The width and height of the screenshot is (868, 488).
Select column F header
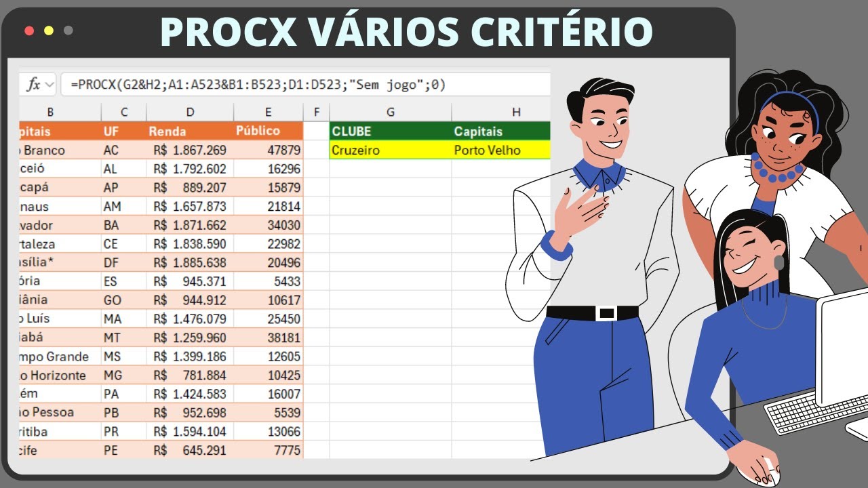(316, 112)
